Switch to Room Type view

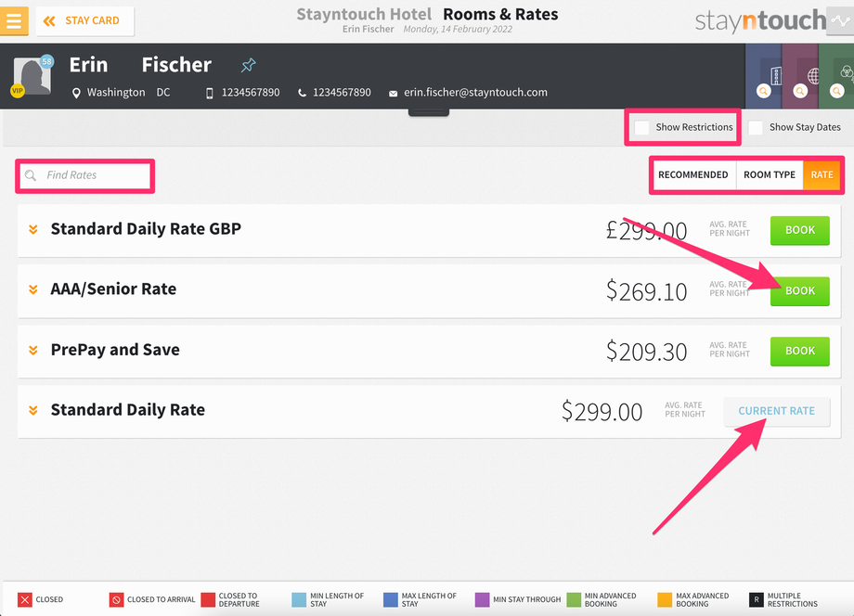[770, 174]
